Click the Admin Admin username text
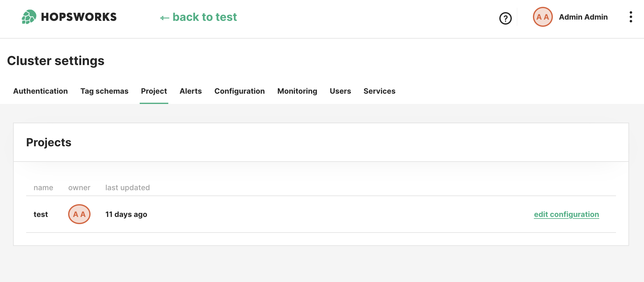The width and height of the screenshot is (644, 282). [x=583, y=17]
